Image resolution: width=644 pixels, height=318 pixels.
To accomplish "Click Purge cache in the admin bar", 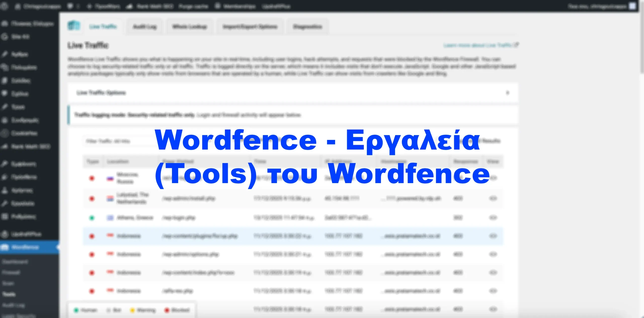I will [x=193, y=6].
